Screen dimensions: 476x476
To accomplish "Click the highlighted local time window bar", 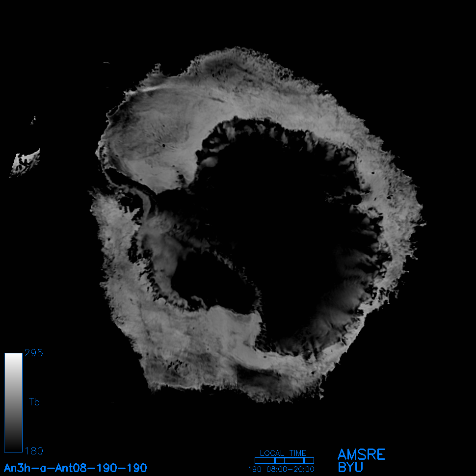I will [290, 460].
